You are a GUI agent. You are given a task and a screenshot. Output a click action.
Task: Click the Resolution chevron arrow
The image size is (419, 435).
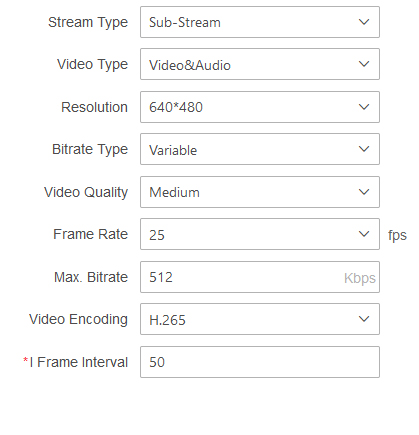pyautogui.click(x=364, y=107)
